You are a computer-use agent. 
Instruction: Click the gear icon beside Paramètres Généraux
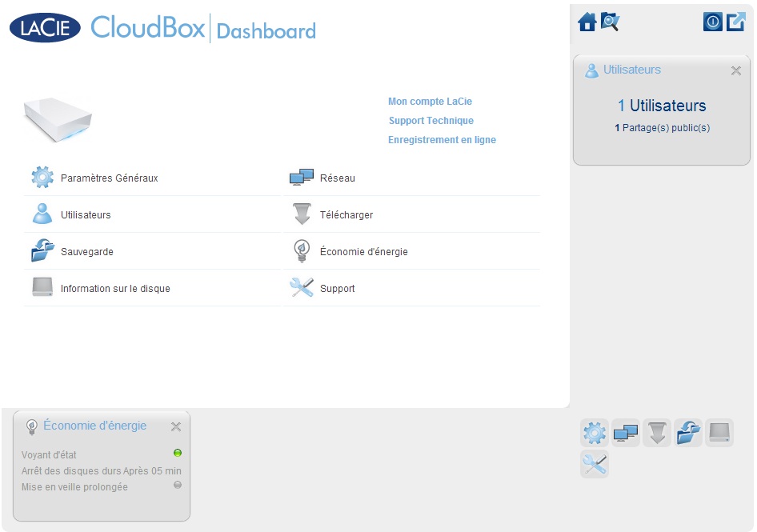point(42,177)
